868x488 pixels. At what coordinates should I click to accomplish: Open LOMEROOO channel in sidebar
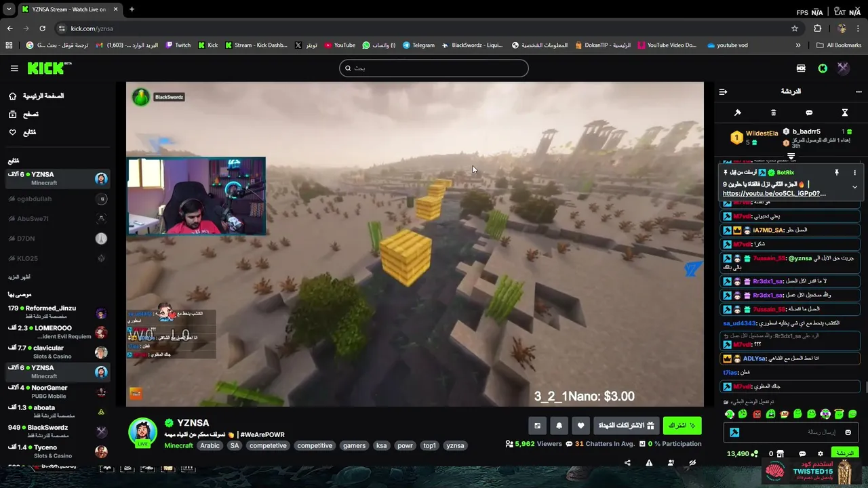57,332
